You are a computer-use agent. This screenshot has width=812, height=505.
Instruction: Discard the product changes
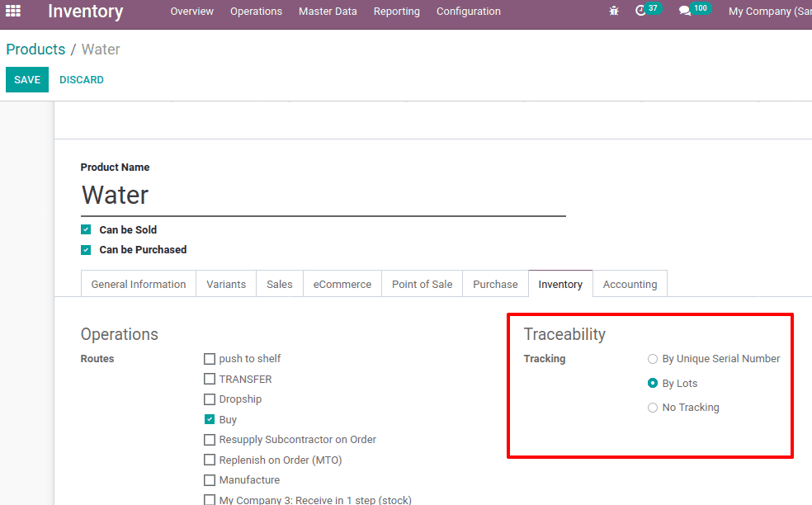point(82,80)
